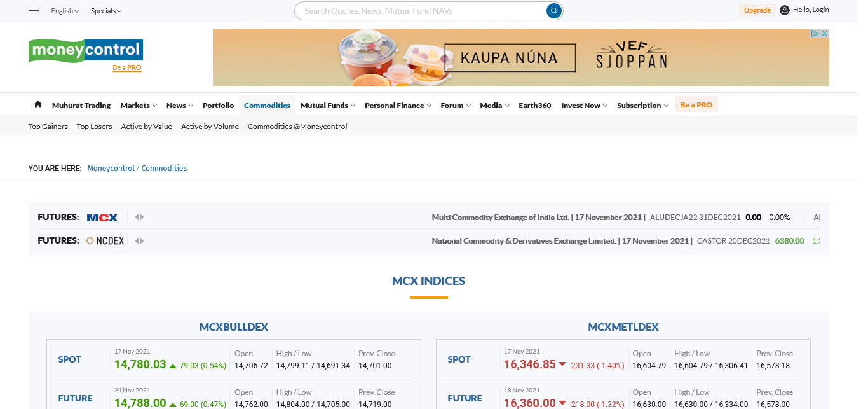Expand the Mutual Funds menu

tap(327, 106)
